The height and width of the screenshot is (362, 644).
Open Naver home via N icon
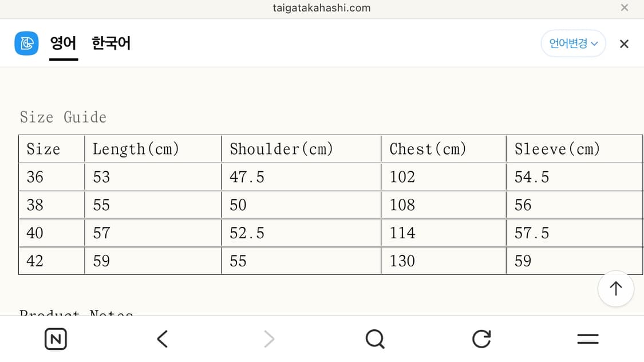coord(56,339)
